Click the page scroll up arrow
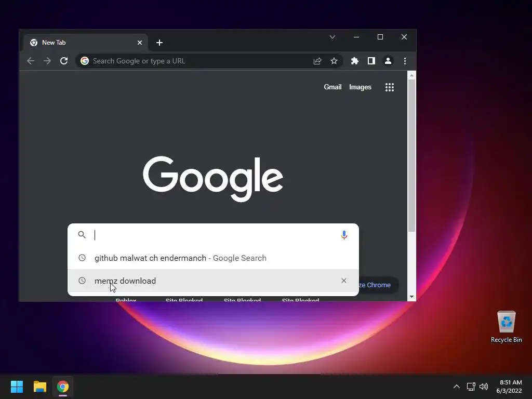532x399 pixels. tap(411, 75)
